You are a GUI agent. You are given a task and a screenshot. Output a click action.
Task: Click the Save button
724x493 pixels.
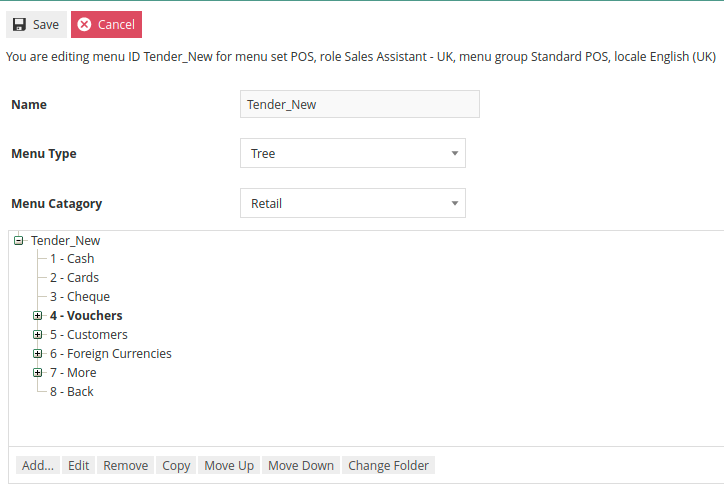(x=36, y=24)
